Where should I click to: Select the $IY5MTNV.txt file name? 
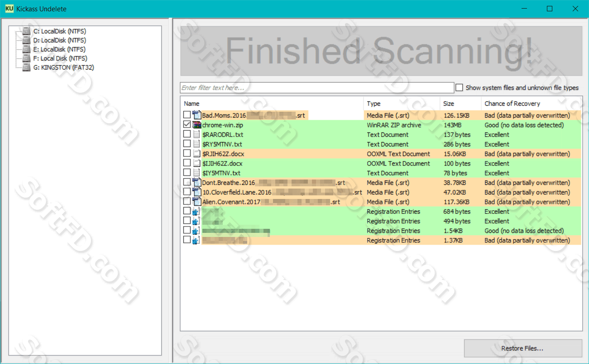pyautogui.click(x=221, y=173)
